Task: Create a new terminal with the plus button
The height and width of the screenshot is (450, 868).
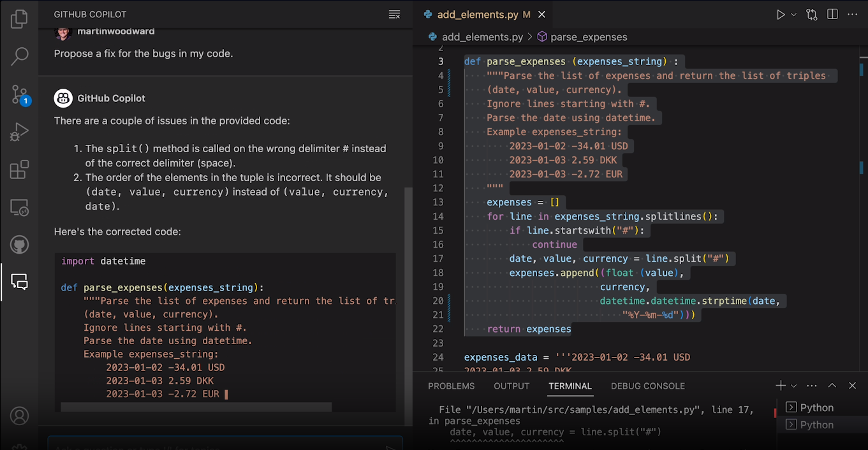Action: click(781, 385)
